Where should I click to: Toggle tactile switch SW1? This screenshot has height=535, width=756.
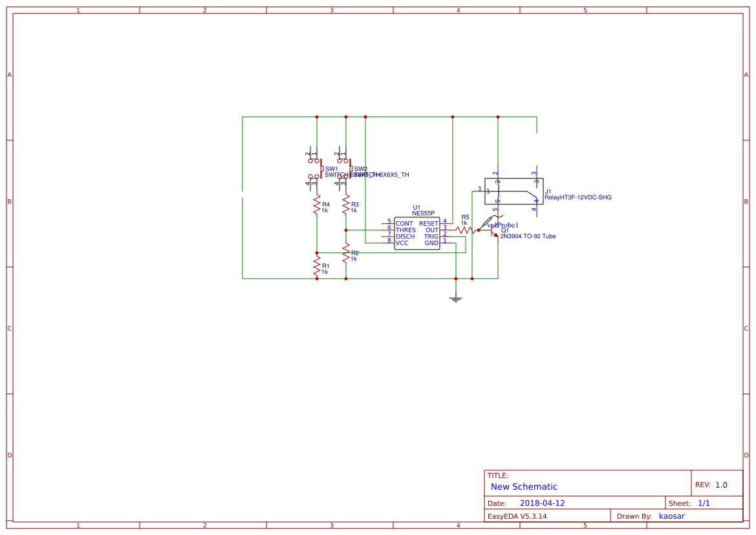click(x=316, y=167)
